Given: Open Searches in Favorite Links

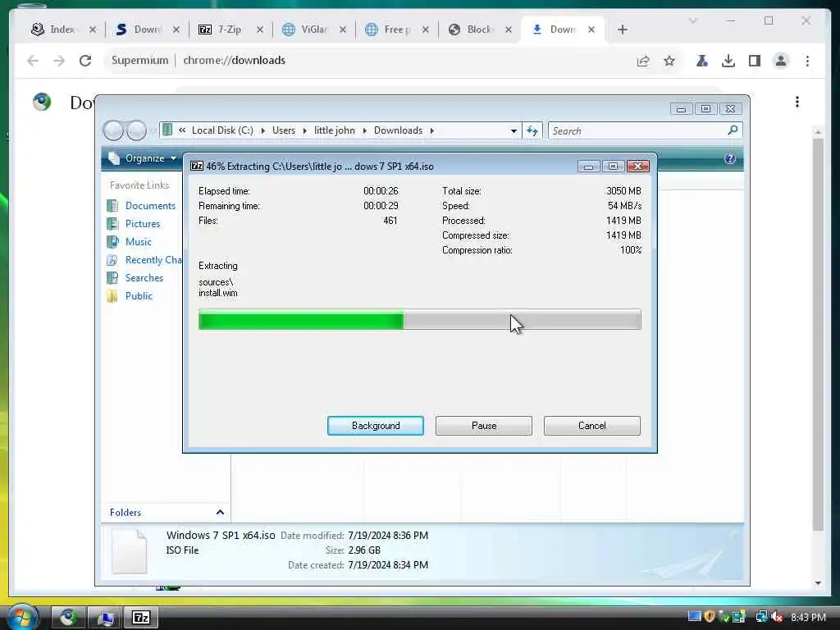Looking at the screenshot, I should coord(144,278).
